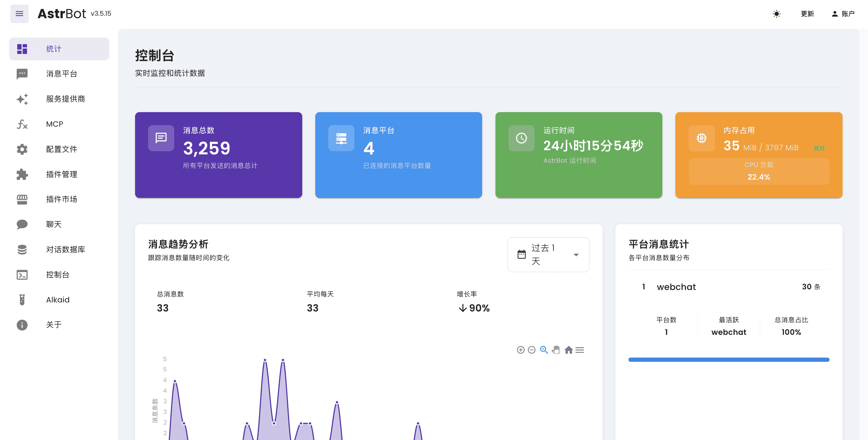Click the webchat blue progress bar
Image resolution: width=868 pixels, height=440 pixels.
pos(728,360)
